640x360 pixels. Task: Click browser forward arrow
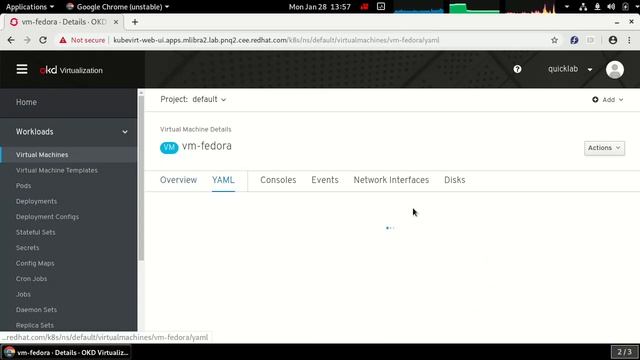point(27,40)
